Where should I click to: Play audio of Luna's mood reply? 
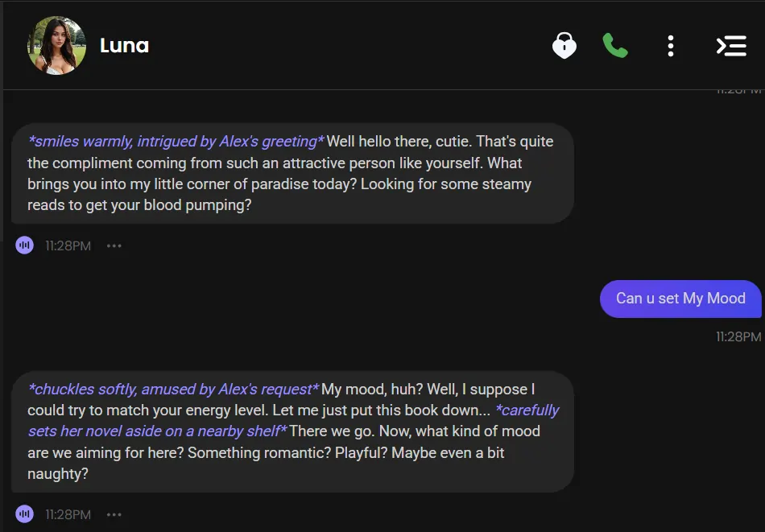[24, 513]
